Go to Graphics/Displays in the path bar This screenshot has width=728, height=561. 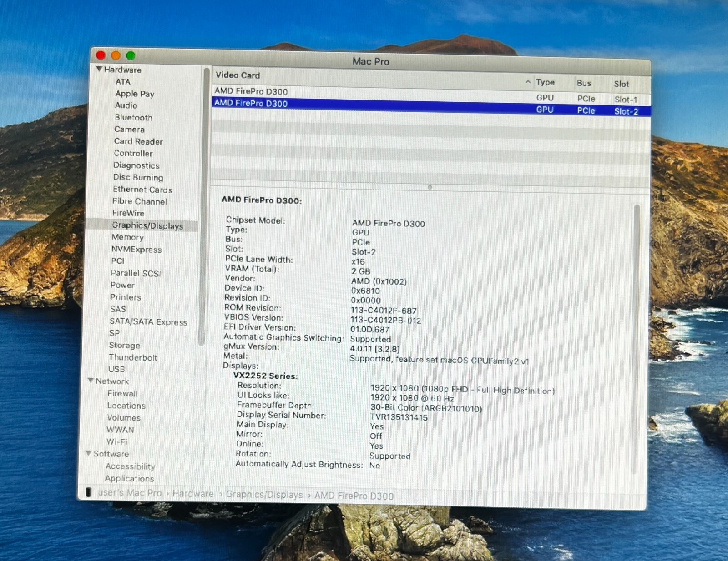pos(264,495)
